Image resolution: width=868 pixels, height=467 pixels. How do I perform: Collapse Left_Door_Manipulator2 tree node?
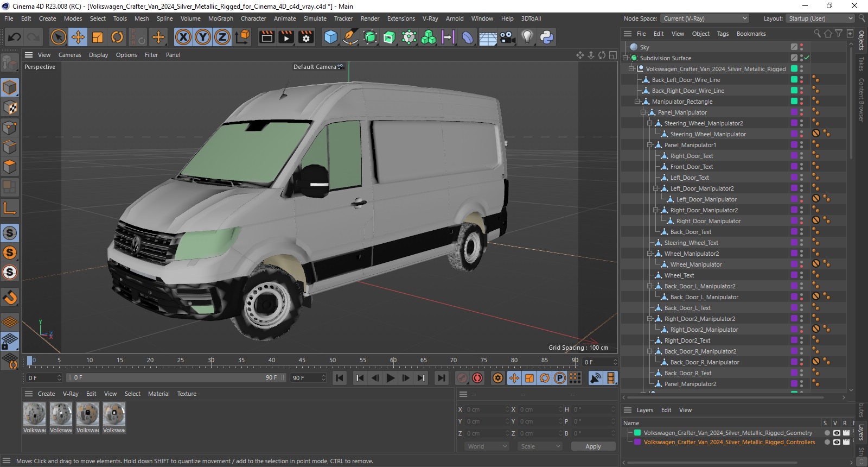pyautogui.click(x=656, y=188)
